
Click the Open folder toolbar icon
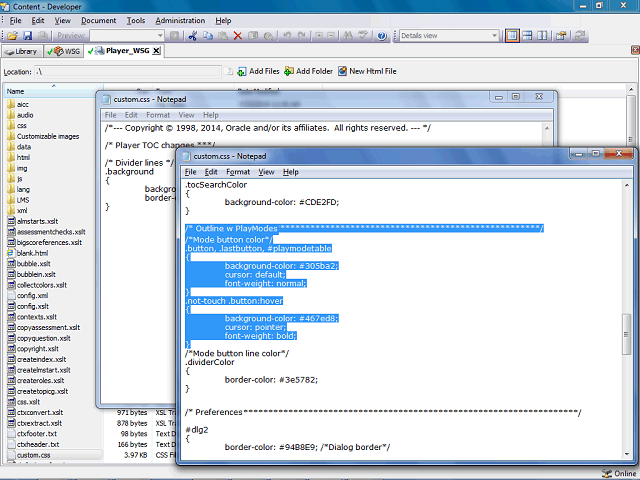[x=12, y=36]
